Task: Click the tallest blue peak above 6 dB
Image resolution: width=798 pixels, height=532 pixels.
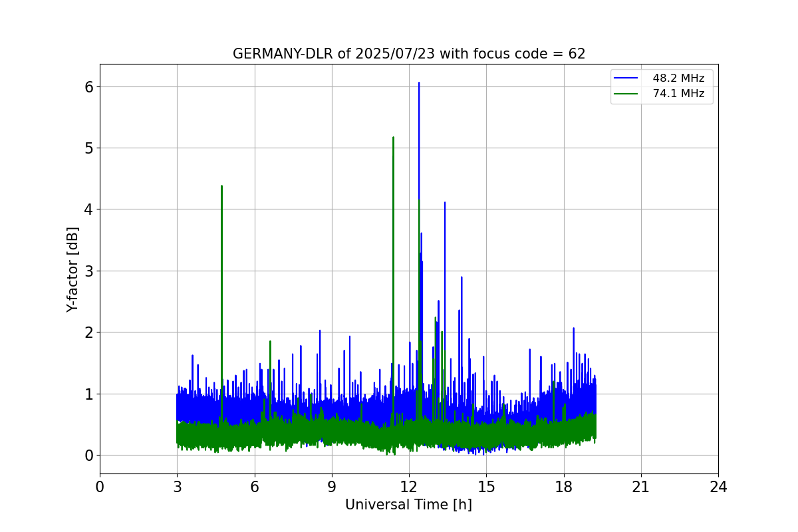Action: 419,84
